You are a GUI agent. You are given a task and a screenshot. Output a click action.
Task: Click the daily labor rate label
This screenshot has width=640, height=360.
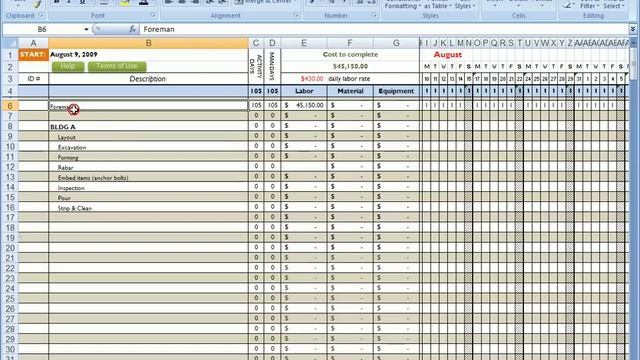click(x=349, y=78)
